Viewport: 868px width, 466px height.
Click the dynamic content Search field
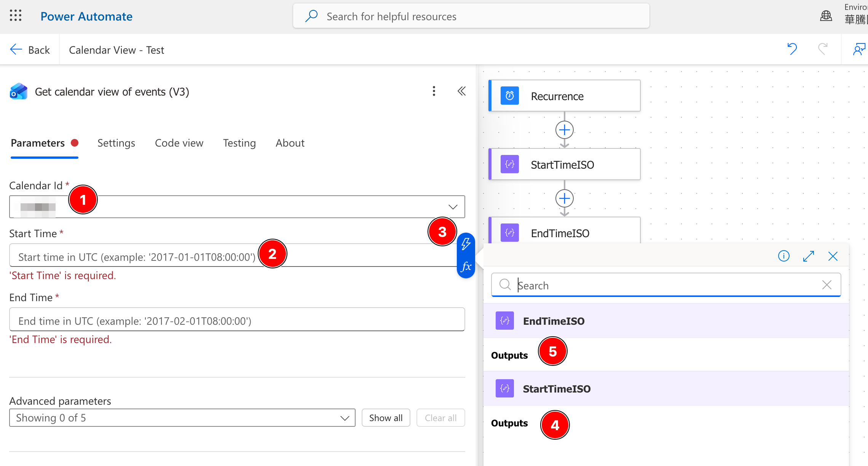[x=666, y=285]
